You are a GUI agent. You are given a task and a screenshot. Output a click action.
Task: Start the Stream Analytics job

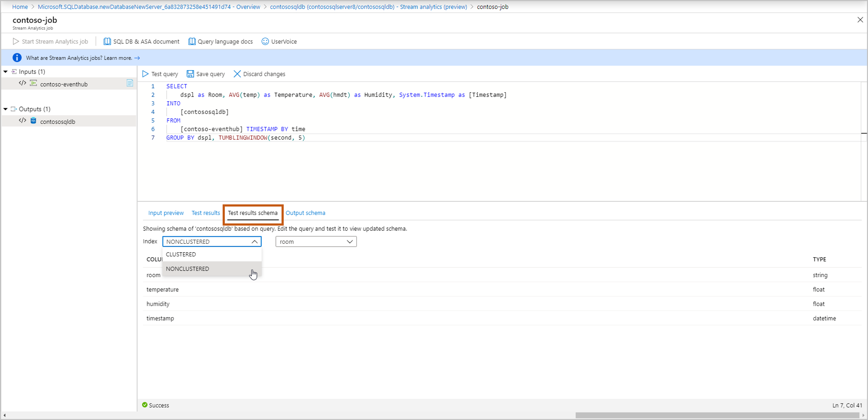tap(51, 42)
